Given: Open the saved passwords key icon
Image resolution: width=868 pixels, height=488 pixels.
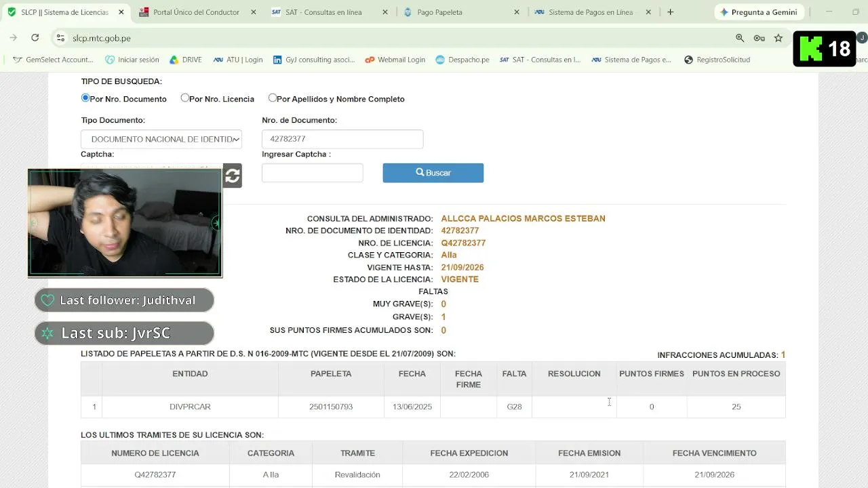Looking at the screenshot, I should 759,38.
